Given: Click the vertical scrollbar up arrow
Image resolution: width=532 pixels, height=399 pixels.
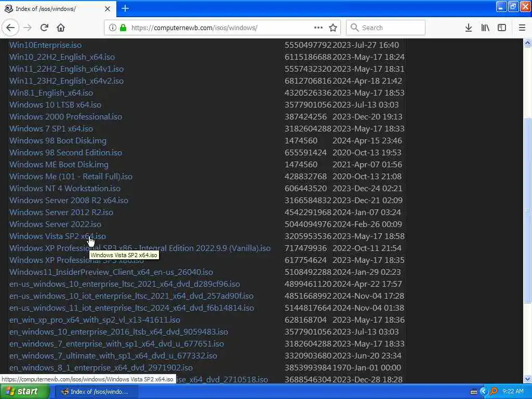Looking at the screenshot, I should (x=527, y=43).
